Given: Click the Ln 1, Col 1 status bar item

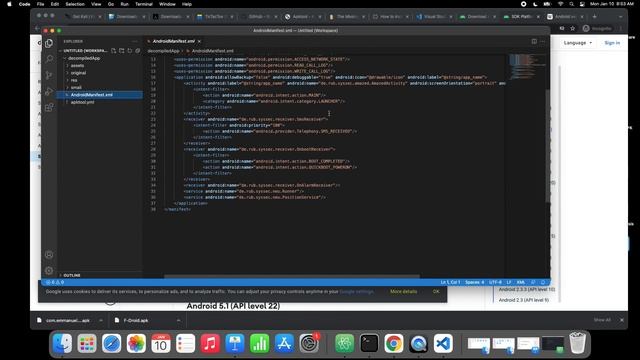Looking at the screenshot, I should [450, 282].
